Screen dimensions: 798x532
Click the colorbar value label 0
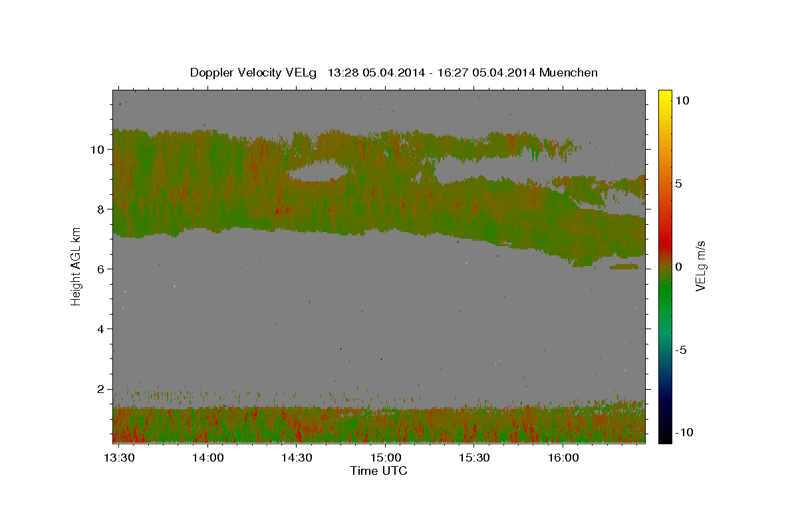click(678, 267)
